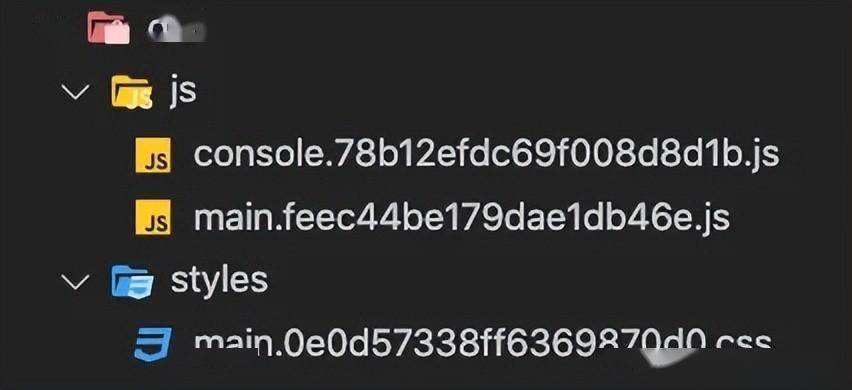Image resolution: width=852 pixels, height=390 pixels.
Task: Collapse the styles folder chevron
Action: tap(75, 282)
